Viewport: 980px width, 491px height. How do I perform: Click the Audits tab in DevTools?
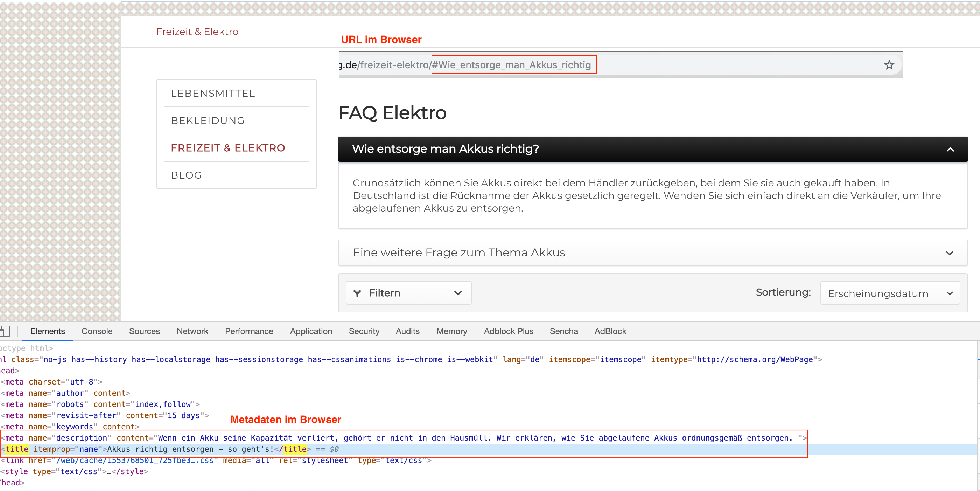point(406,331)
